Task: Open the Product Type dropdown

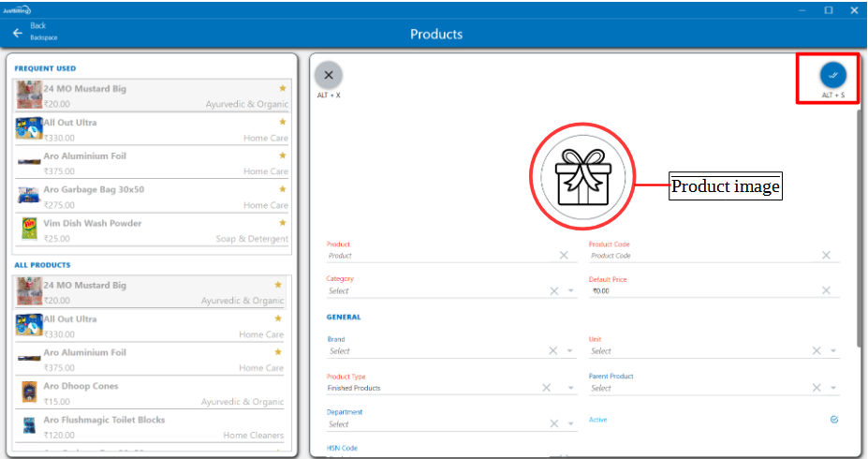Action: tap(571, 388)
